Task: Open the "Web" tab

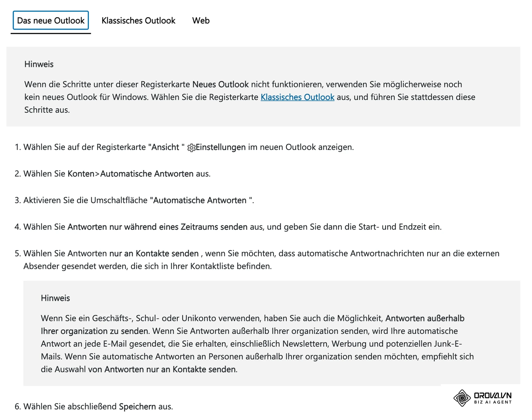Action: [201, 21]
